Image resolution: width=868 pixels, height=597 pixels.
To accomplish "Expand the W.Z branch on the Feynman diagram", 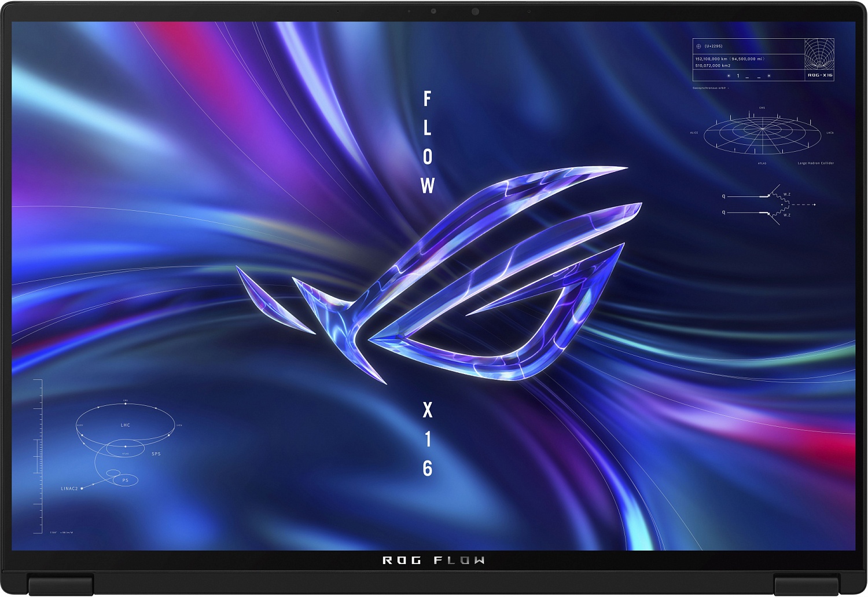I will click(786, 194).
